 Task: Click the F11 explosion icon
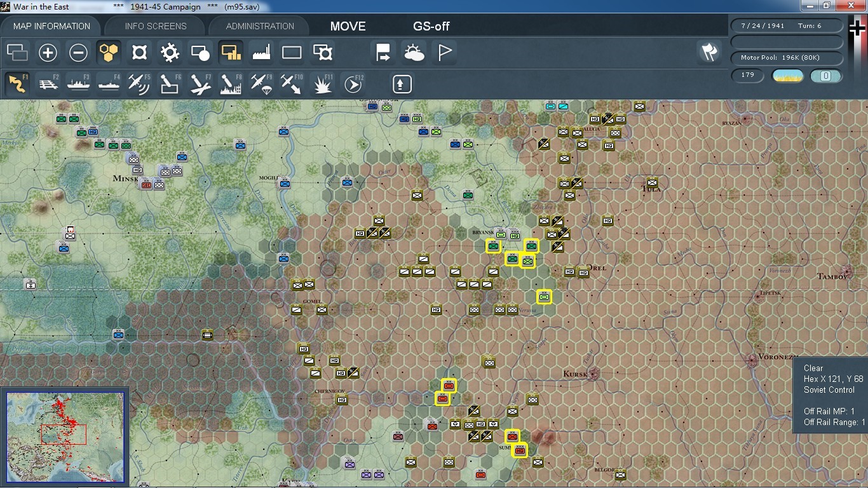322,84
